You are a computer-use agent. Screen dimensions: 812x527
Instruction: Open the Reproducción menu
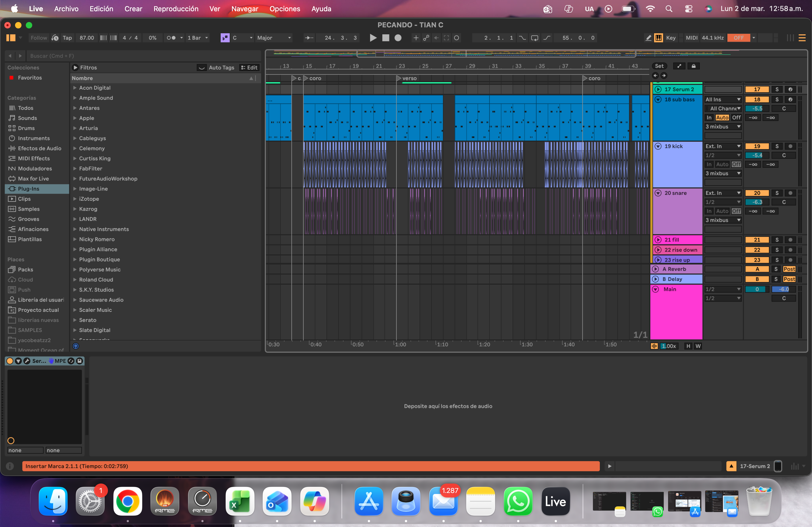pyautogui.click(x=176, y=9)
